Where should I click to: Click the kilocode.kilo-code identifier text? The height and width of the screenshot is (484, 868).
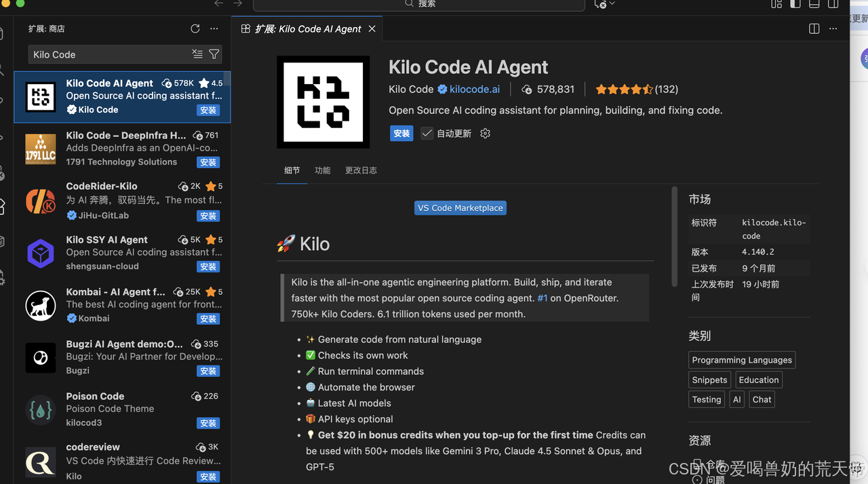(774, 229)
